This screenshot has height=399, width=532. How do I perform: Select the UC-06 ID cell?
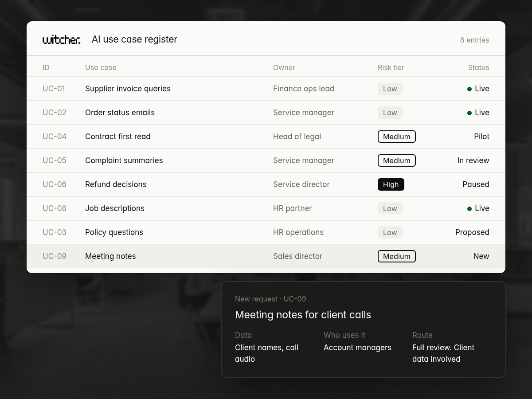click(55, 184)
